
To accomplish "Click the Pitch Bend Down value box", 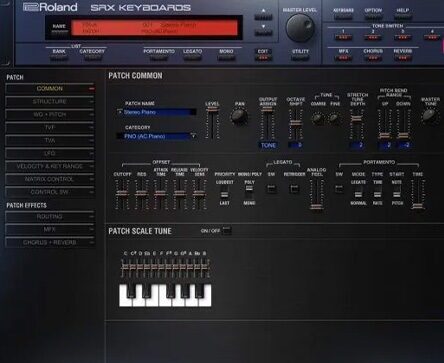I will [x=404, y=145].
